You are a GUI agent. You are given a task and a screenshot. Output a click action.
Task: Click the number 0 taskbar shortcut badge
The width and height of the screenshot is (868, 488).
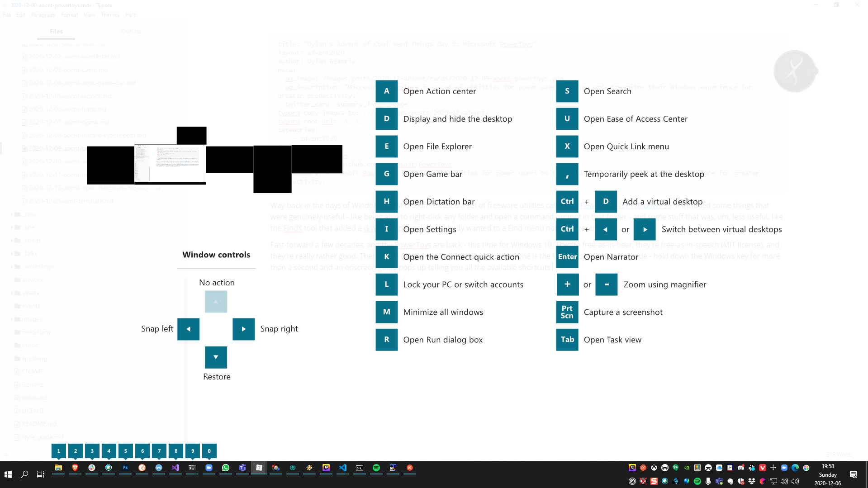209,451
